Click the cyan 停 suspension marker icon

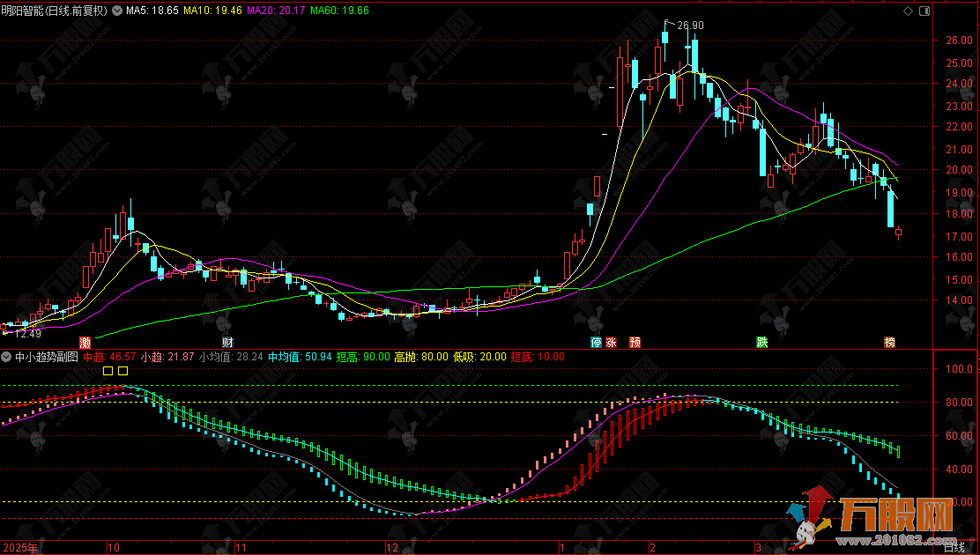[596, 342]
